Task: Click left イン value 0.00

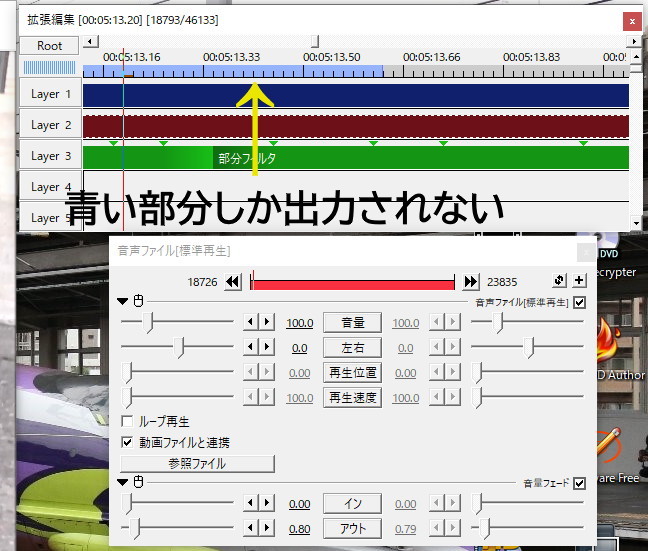Action: click(x=300, y=504)
